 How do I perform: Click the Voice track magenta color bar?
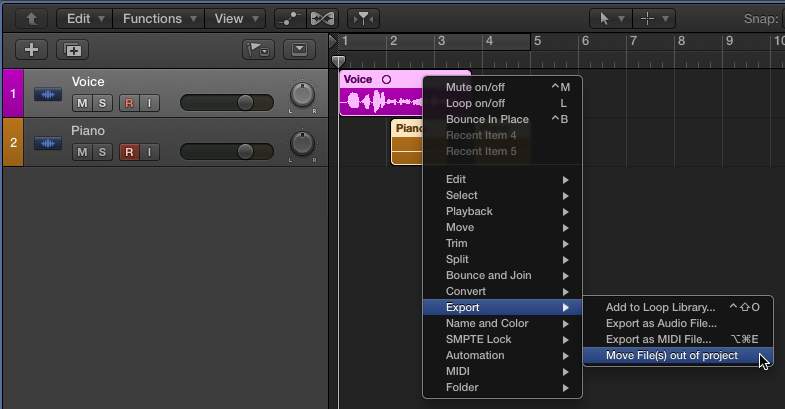[x=14, y=94]
